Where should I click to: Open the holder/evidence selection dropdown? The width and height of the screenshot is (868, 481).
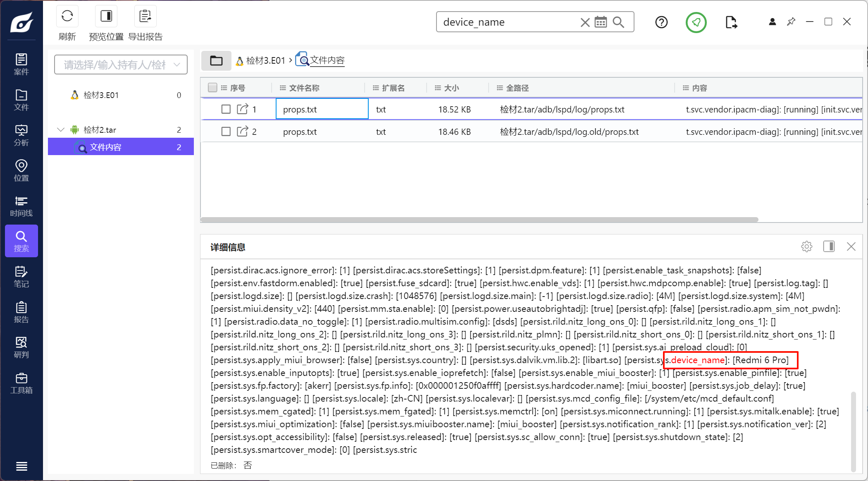pyautogui.click(x=121, y=65)
